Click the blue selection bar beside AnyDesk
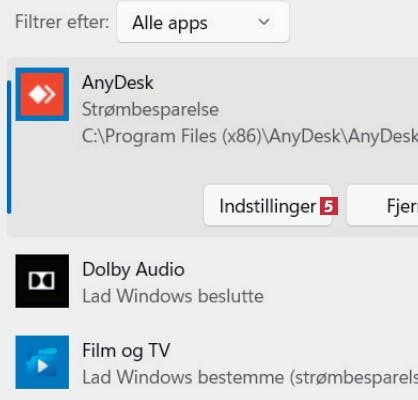 (9, 147)
